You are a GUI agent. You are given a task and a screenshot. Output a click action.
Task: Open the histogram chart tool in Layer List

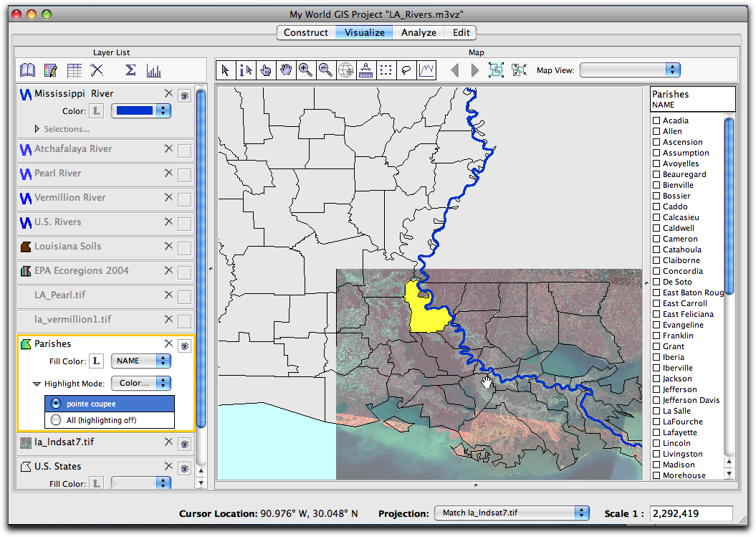tap(154, 70)
